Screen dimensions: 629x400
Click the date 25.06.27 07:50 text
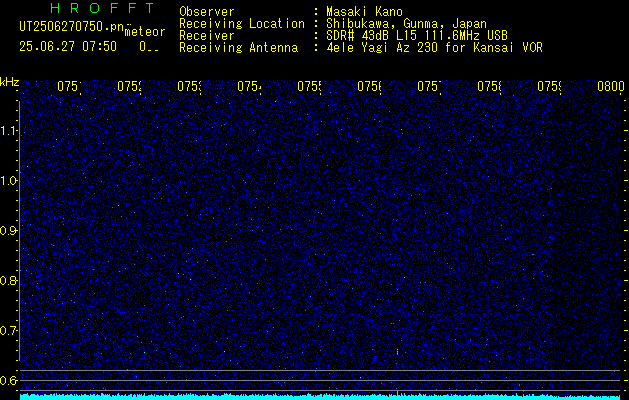click(x=68, y=47)
